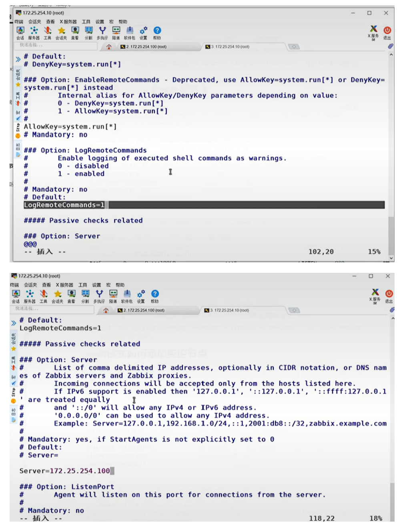Image resolution: width=401 pixels, height=532 pixels.
Task: Click '##### Passive checks related' in top terminal
Action: point(83,221)
